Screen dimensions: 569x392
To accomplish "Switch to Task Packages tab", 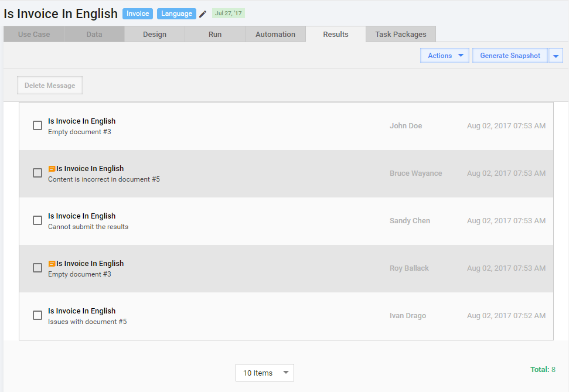I will (x=401, y=34).
